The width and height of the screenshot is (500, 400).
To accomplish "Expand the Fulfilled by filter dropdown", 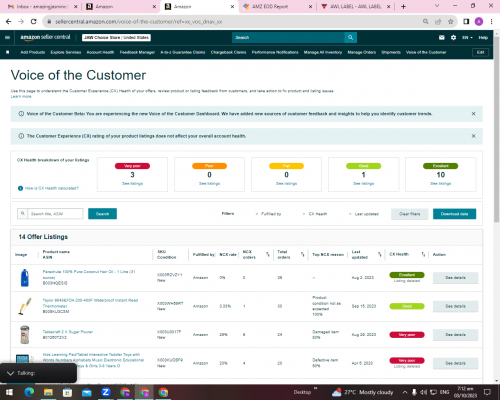I will (x=268, y=214).
